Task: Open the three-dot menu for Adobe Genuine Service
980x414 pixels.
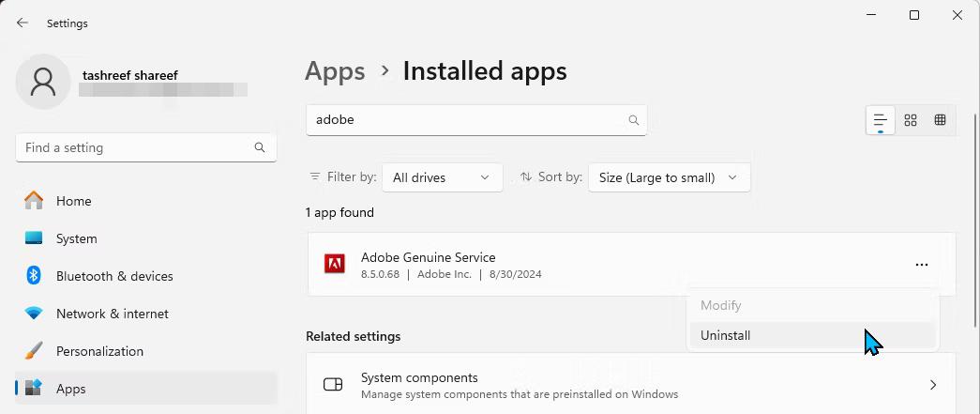Action: click(x=921, y=265)
